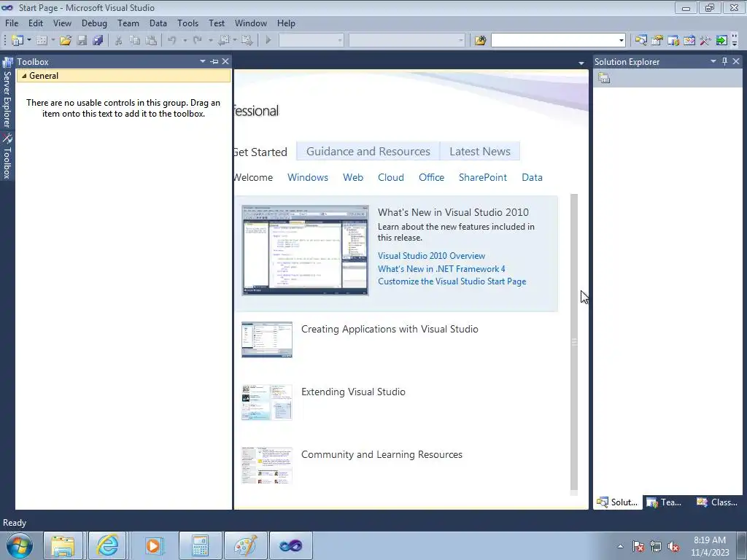The image size is (747, 560).
Task: Open the File menu
Action: [12, 23]
